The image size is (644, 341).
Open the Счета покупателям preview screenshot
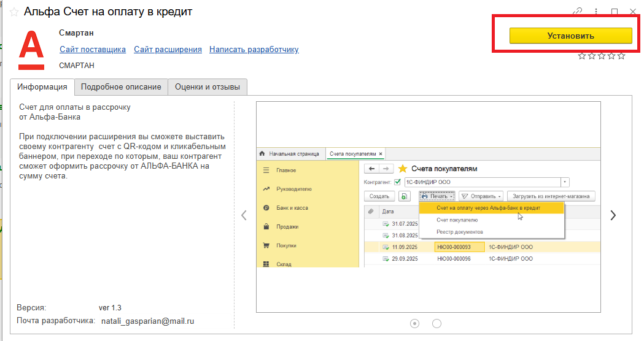(x=429, y=207)
